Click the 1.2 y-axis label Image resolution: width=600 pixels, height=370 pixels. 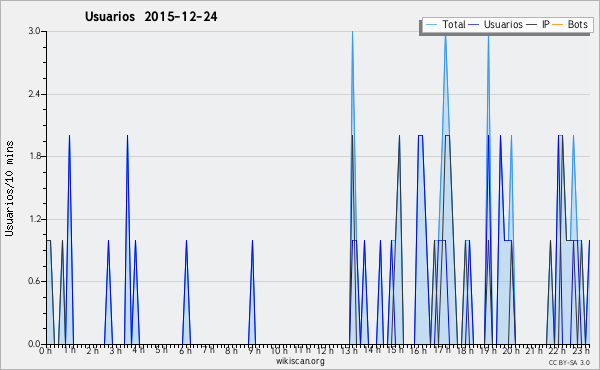[x=34, y=219]
